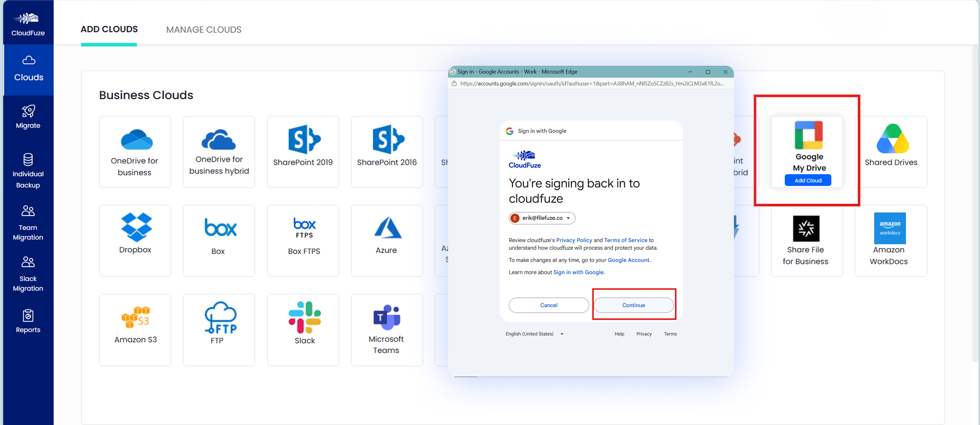Open the English (United States) language dropdown
980x425 pixels.
(x=534, y=334)
